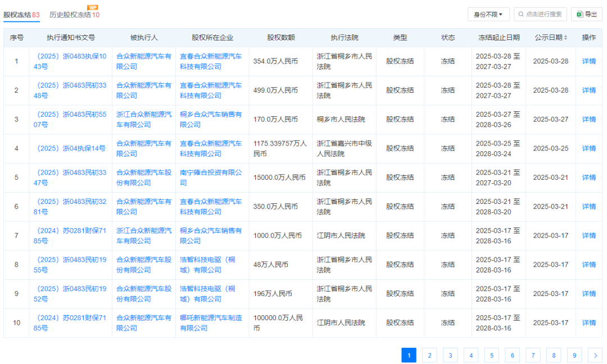View 详情 for row 5
The image size is (607, 364).
589,178
